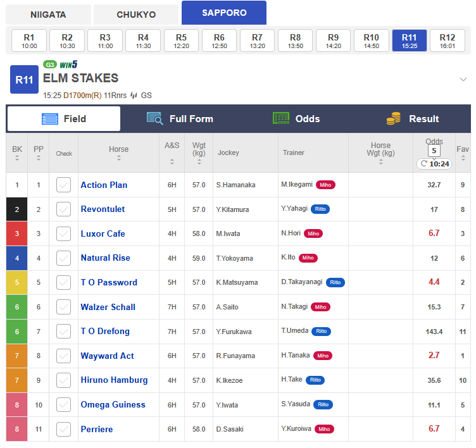476x448 pixels.
Task: Click the Field tab list icon
Action: pyautogui.click(x=50, y=119)
